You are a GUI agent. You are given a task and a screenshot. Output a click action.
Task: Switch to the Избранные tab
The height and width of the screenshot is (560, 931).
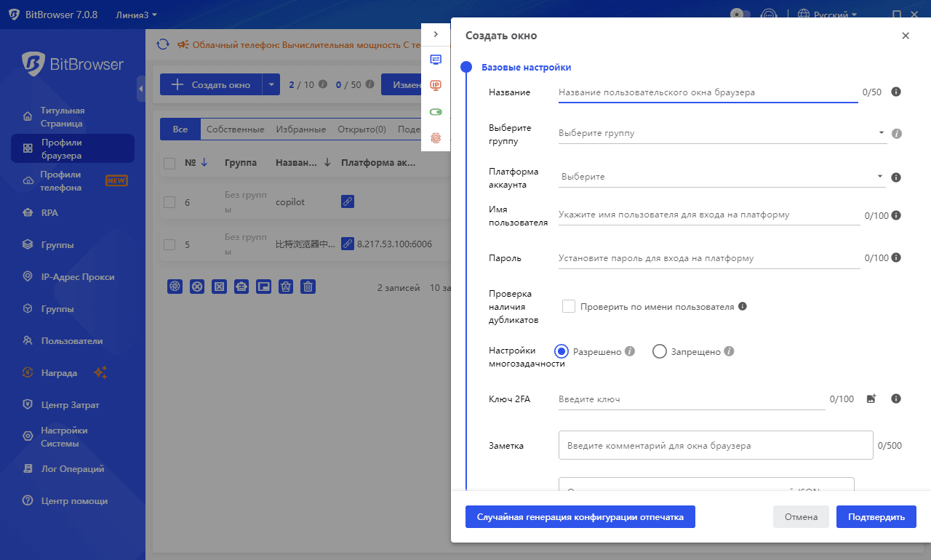click(x=300, y=129)
